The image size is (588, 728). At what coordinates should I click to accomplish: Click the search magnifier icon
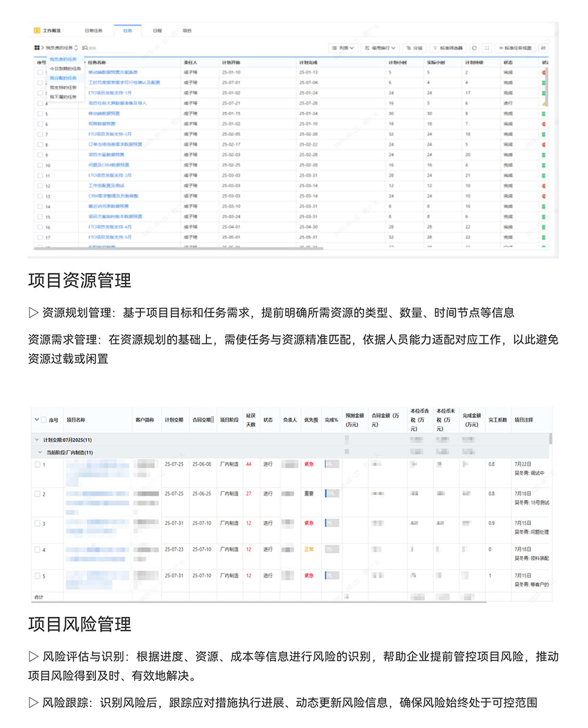pyautogui.click(x=85, y=48)
